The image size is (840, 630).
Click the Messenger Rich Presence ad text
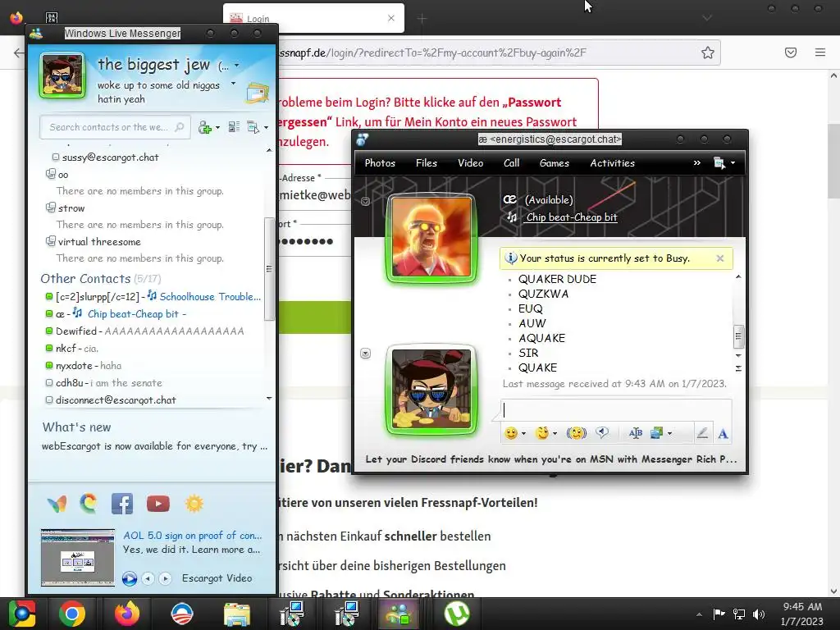click(551, 459)
